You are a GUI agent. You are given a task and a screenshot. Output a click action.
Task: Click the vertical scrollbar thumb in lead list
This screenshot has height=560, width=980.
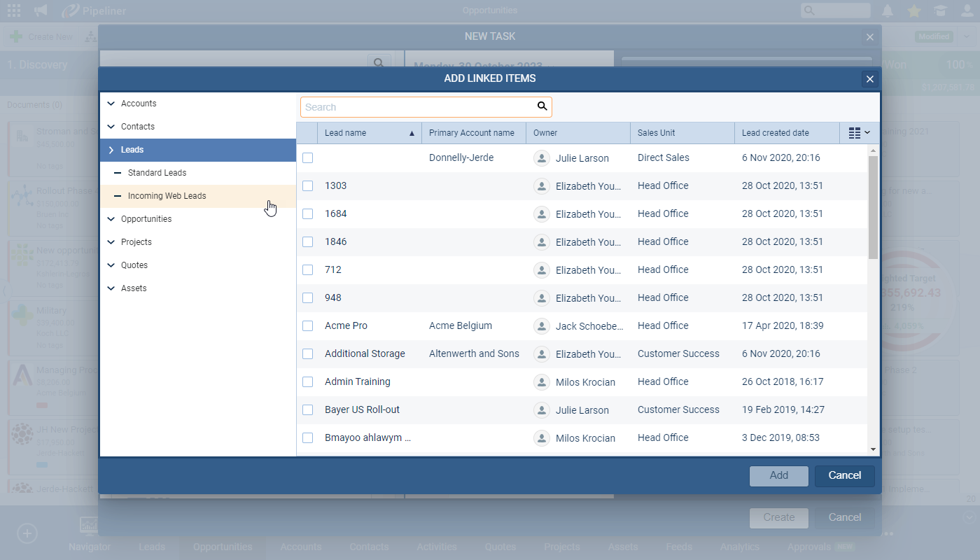click(873, 206)
